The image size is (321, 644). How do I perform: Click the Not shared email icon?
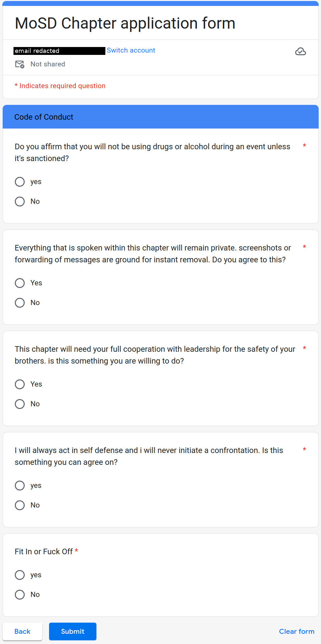coord(20,64)
